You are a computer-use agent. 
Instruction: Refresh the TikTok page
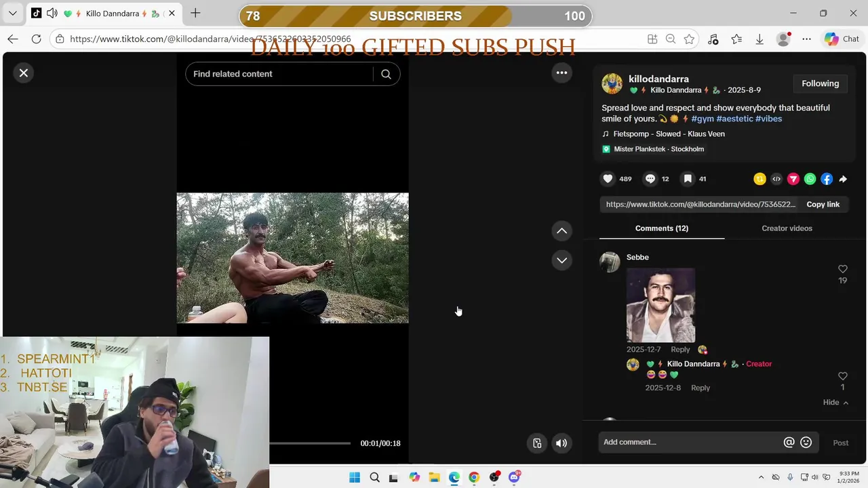coord(37,39)
